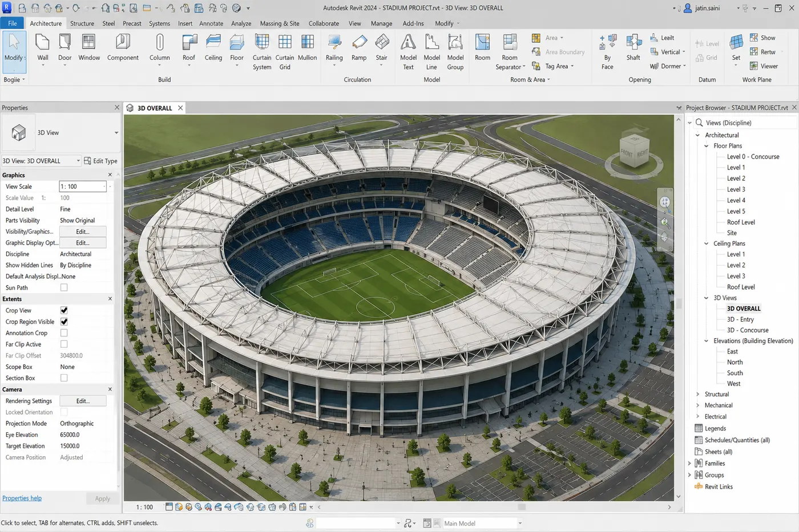Select the Component tool
Screen dimensions: 799x532
tap(123, 48)
